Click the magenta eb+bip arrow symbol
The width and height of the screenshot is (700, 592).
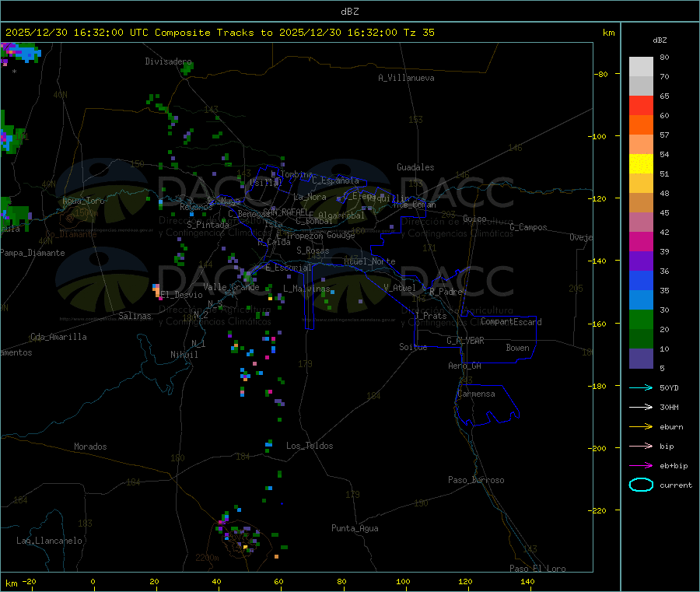click(x=640, y=465)
